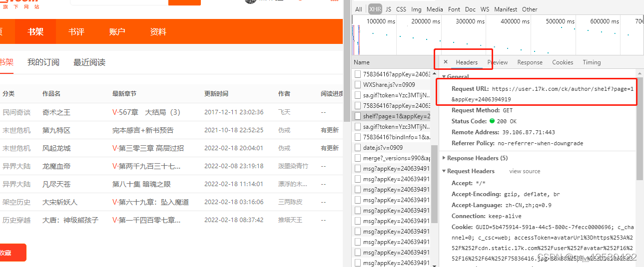644x267 pixels.
Task: Switch to the Preview tab
Action: pos(498,62)
